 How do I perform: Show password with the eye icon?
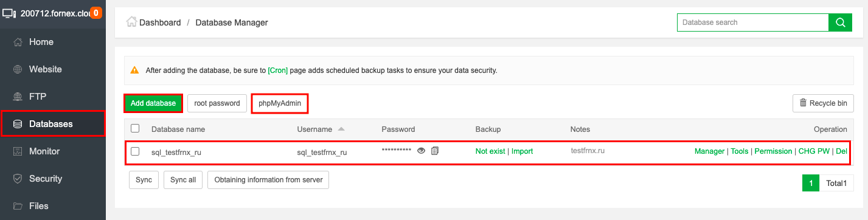pos(421,151)
